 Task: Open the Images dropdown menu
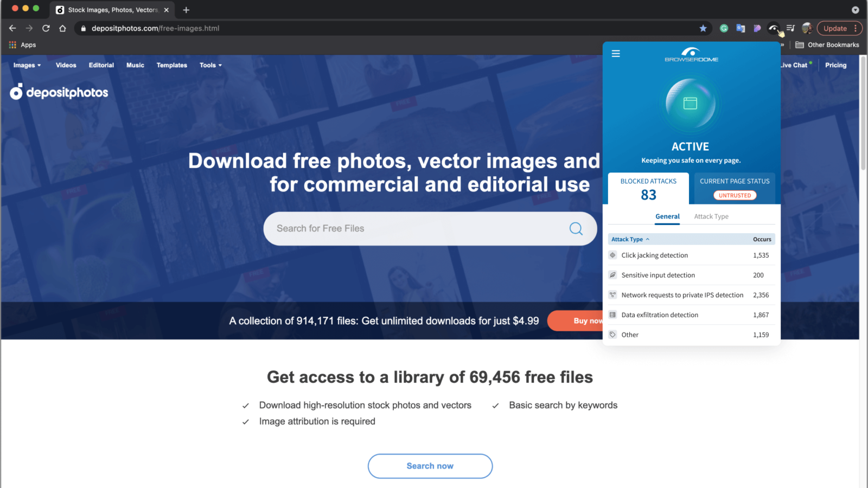27,65
